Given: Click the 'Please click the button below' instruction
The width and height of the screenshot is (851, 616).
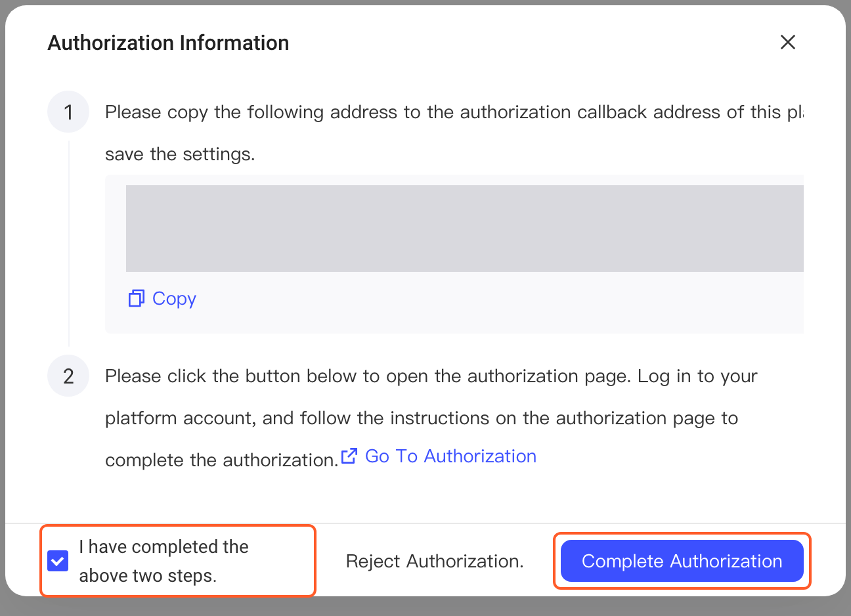Looking at the screenshot, I should (431, 376).
